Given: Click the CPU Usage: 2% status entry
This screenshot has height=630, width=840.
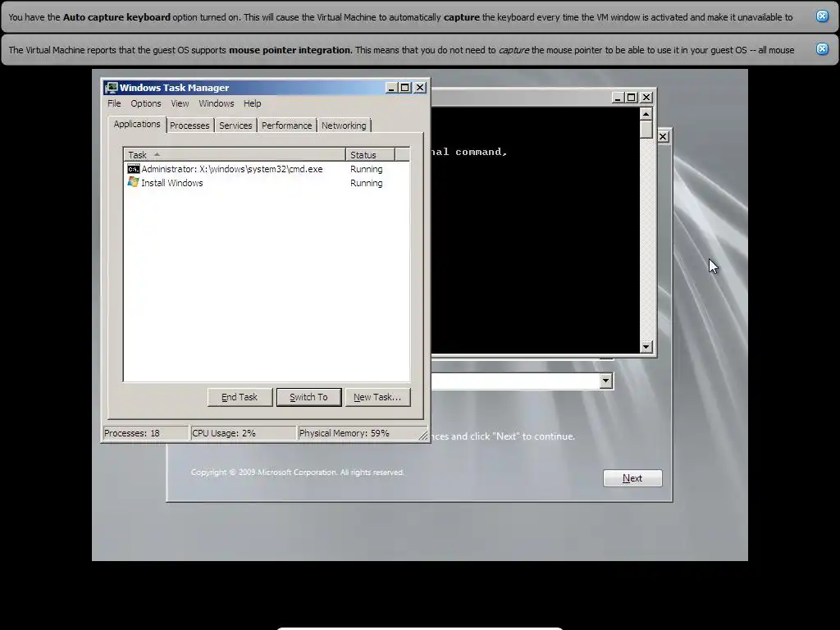Looking at the screenshot, I should coord(243,433).
